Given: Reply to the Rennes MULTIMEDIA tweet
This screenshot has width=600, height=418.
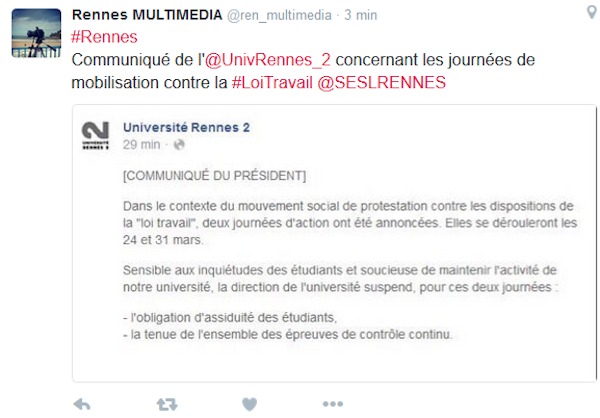Looking at the screenshot, I should tap(82, 404).
